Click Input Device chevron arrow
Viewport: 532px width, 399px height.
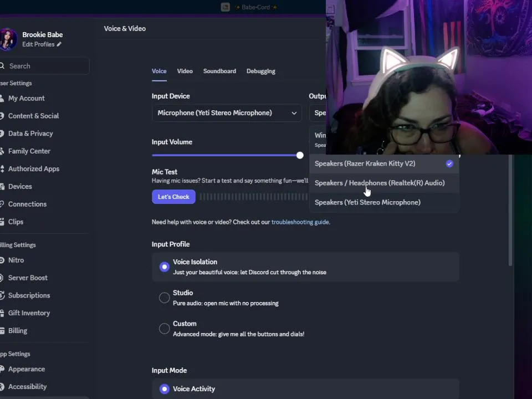click(x=294, y=113)
